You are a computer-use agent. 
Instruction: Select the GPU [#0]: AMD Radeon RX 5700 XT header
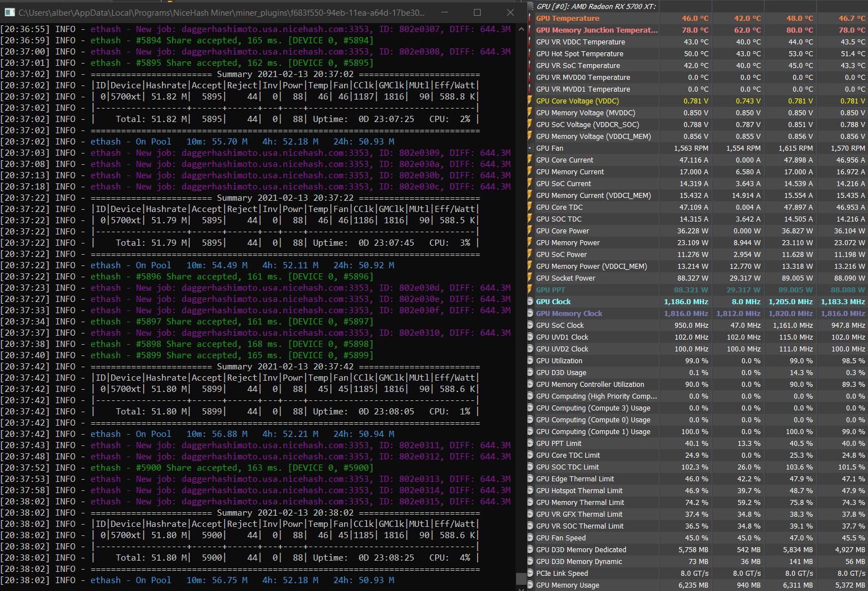point(596,6)
